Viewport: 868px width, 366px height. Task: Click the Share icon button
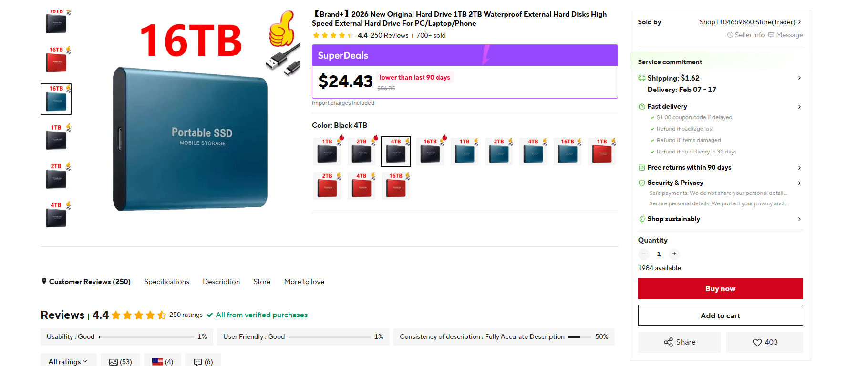pyautogui.click(x=679, y=342)
